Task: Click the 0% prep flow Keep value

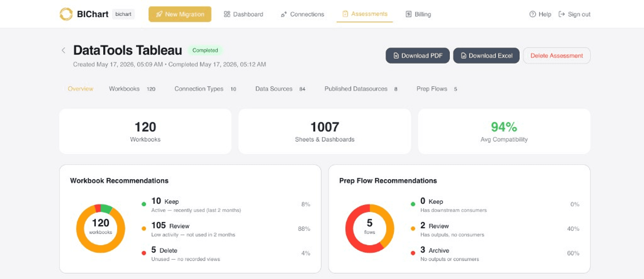Action: pos(575,204)
